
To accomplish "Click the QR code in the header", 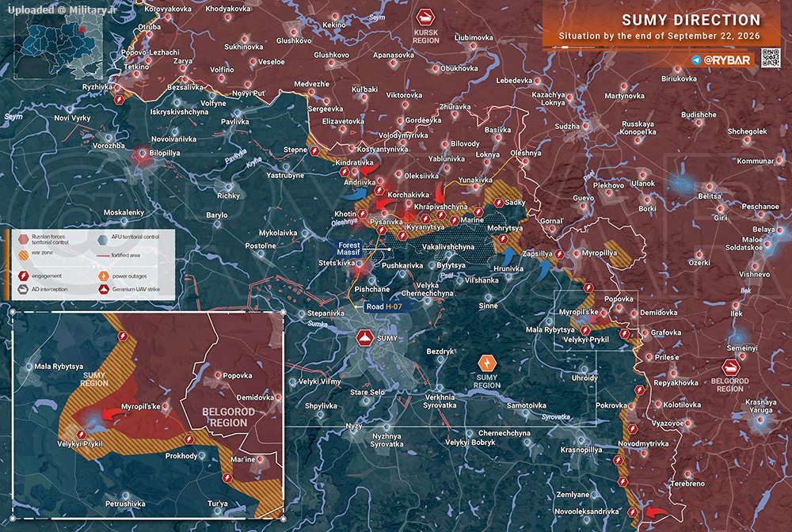I will point(771,58).
